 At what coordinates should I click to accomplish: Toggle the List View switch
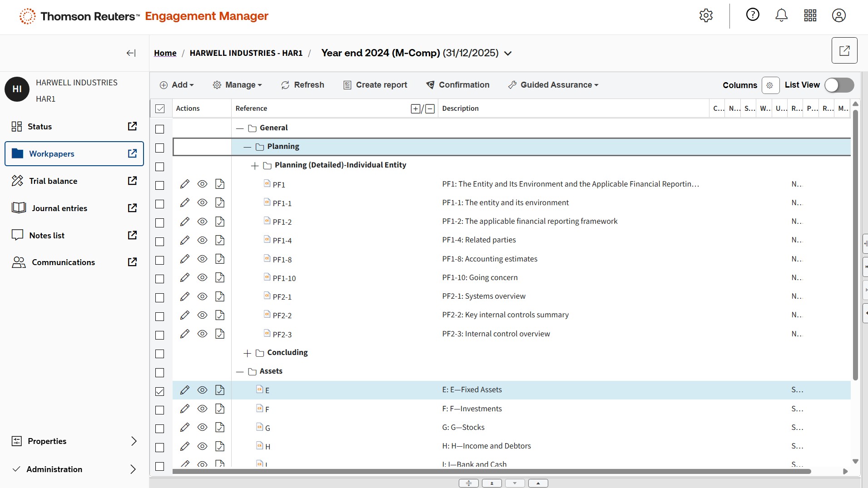tap(839, 85)
